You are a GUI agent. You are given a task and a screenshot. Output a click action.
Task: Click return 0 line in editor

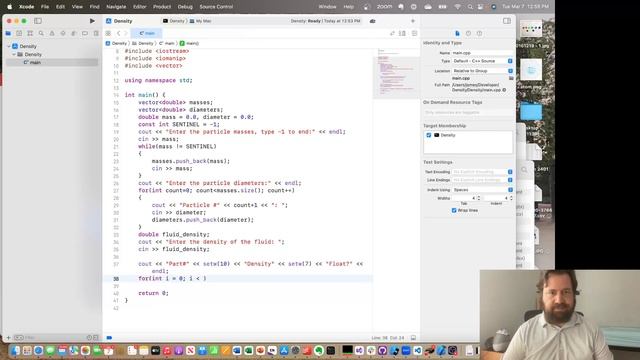point(153,293)
